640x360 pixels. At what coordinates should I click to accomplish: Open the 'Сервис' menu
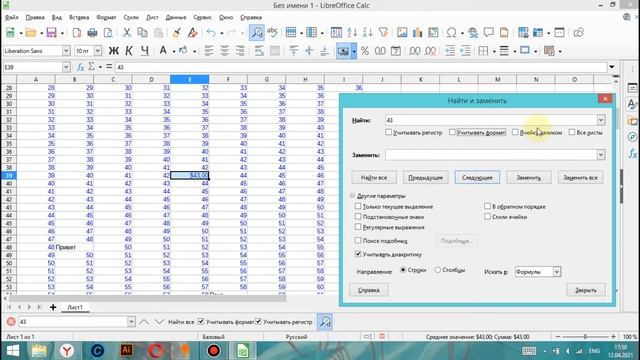(x=202, y=17)
